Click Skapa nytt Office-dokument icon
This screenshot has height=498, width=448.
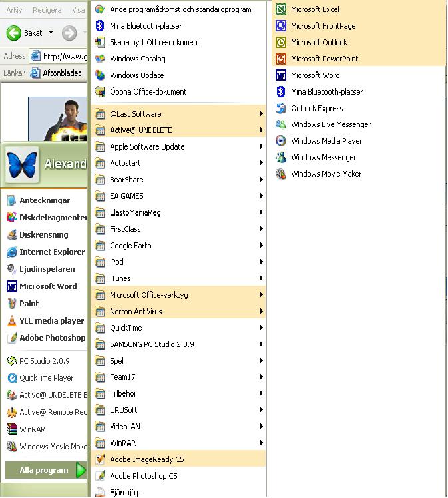[100, 42]
